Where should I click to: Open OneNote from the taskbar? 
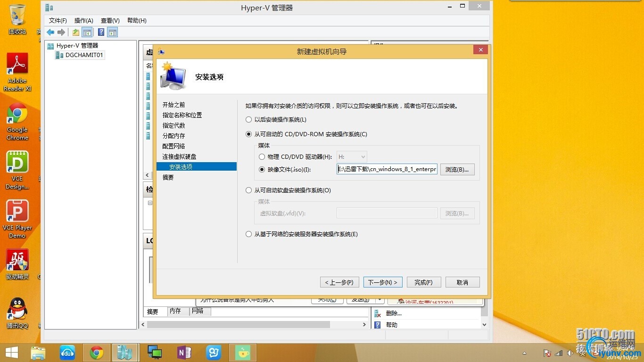click(x=184, y=353)
